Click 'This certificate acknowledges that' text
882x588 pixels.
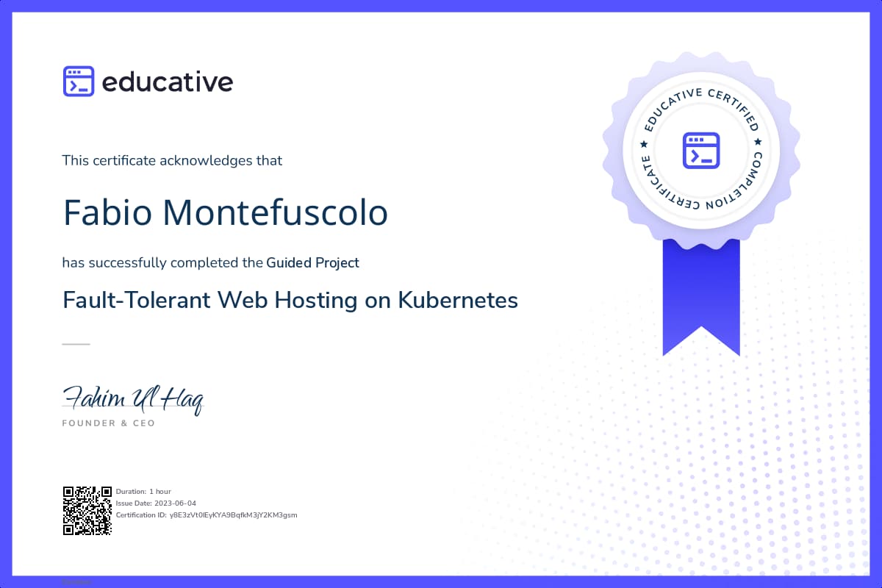172,160
